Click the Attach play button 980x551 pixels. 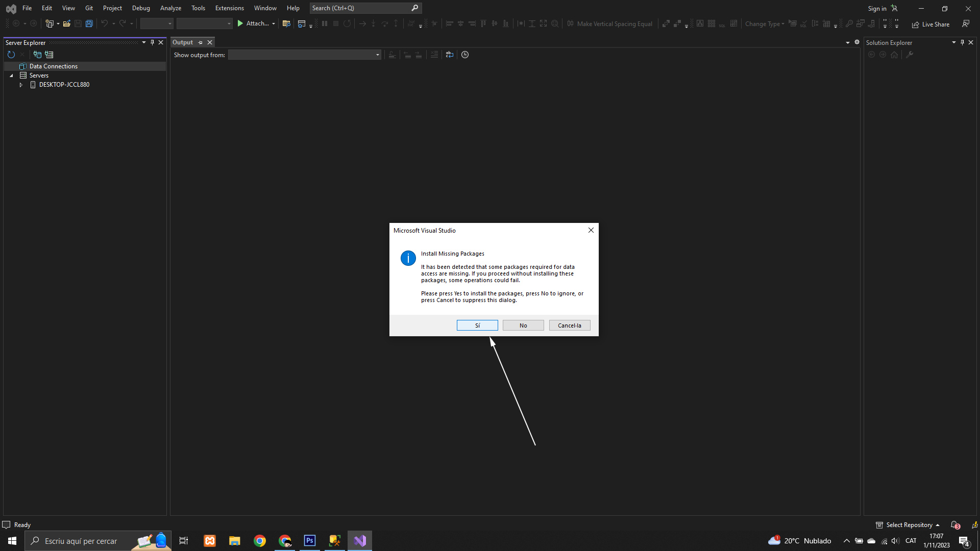point(240,23)
